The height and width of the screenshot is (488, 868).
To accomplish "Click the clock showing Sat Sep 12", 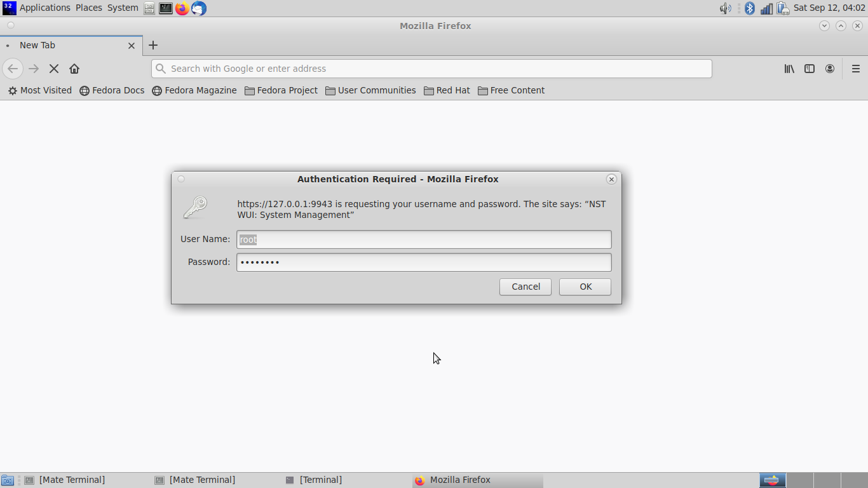I will tap(829, 8).
